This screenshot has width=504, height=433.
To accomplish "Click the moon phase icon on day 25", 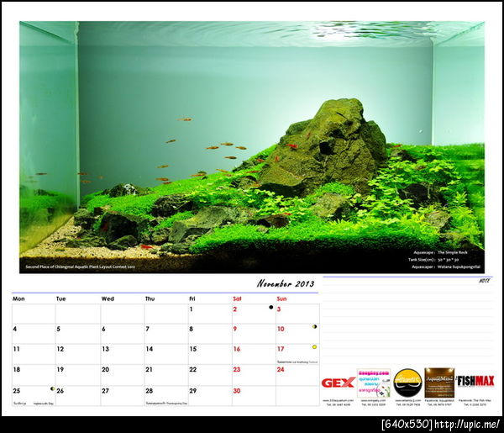I will pos(52,388).
